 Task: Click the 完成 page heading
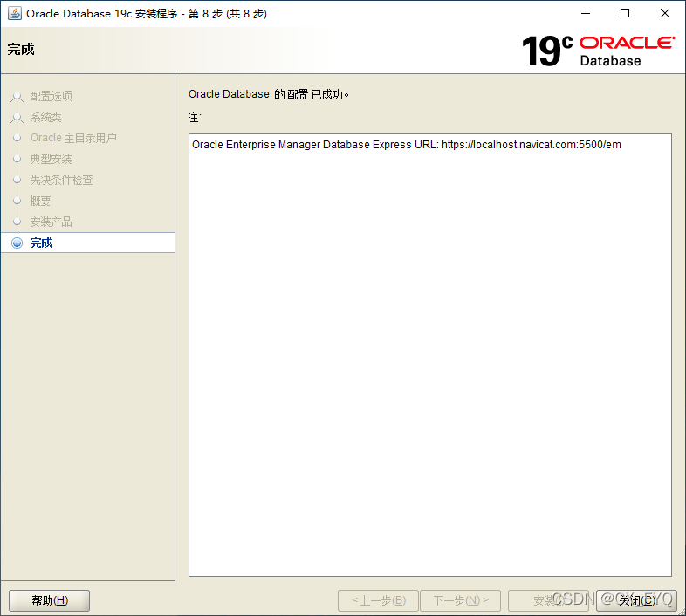pyautogui.click(x=21, y=50)
